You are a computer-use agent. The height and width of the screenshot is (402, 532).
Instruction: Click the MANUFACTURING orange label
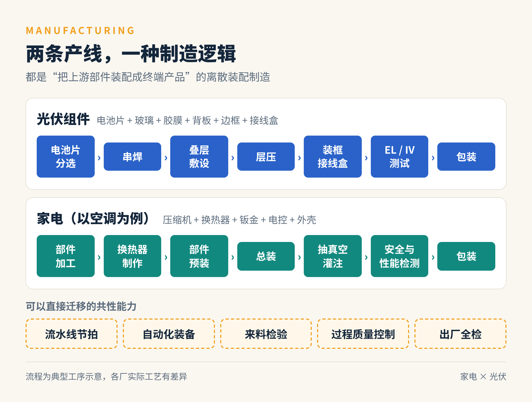[x=80, y=31]
